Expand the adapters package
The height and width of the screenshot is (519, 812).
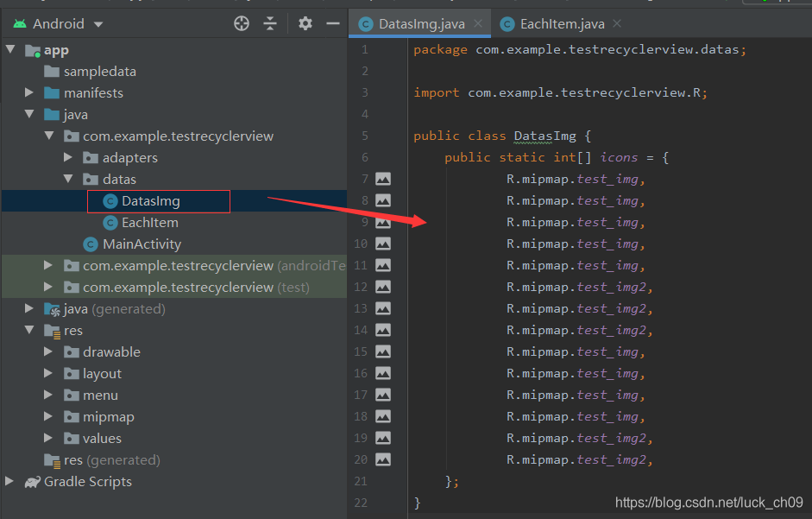pyautogui.click(x=68, y=157)
